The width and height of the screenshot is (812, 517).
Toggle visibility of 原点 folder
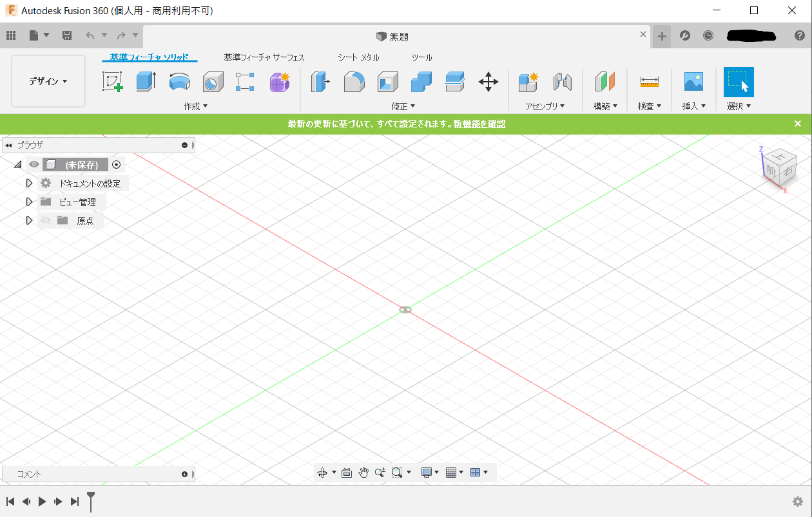45,220
